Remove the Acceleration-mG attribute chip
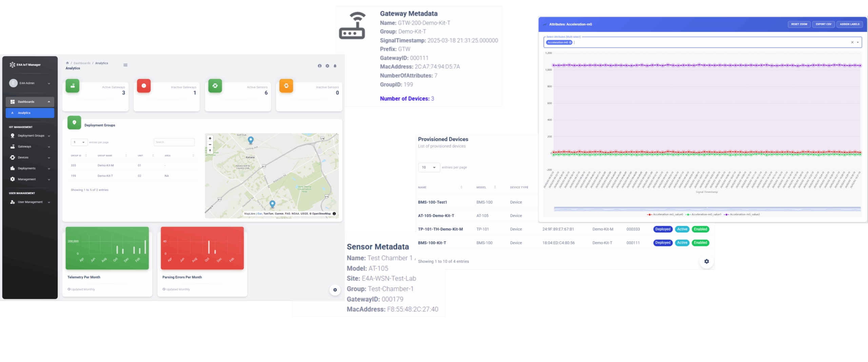This screenshot has width=868, height=362. pyautogui.click(x=570, y=42)
